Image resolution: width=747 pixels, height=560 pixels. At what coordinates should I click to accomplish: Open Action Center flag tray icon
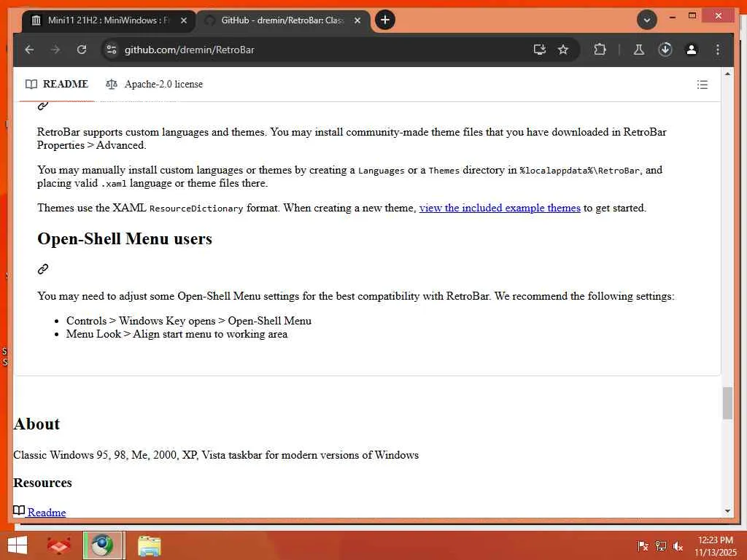tap(643, 546)
